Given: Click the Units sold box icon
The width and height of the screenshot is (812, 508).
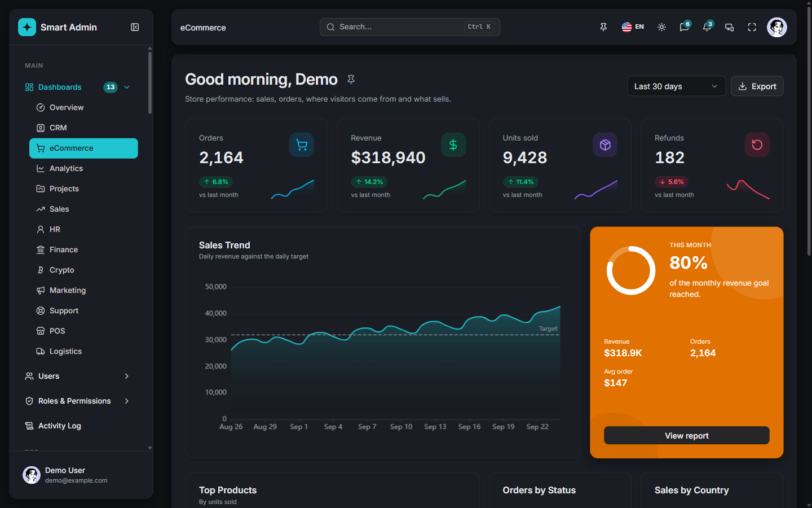Looking at the screenshot, I should click(605, 145).
